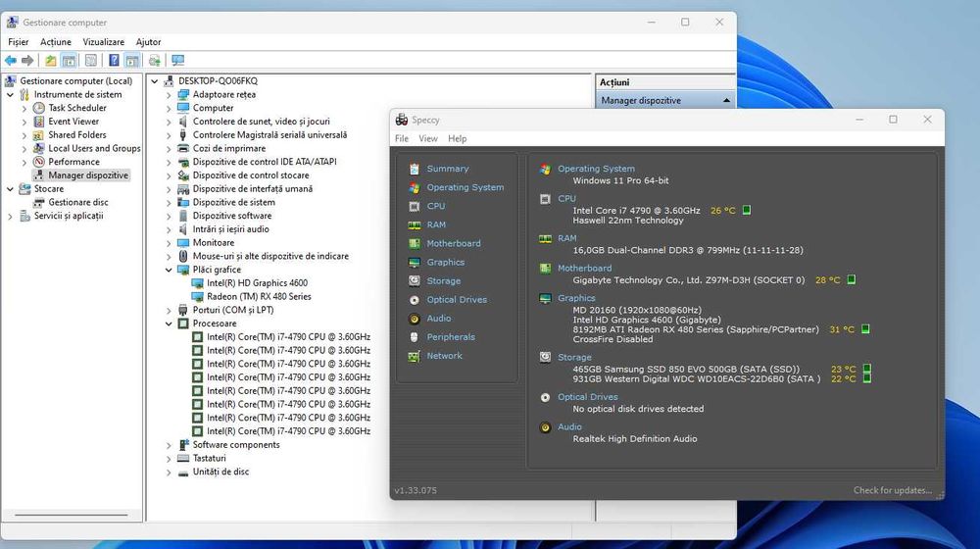Viewport: 980px width, 549px height.
Task: Open the Fișier menu
Action: coord(18,42)
